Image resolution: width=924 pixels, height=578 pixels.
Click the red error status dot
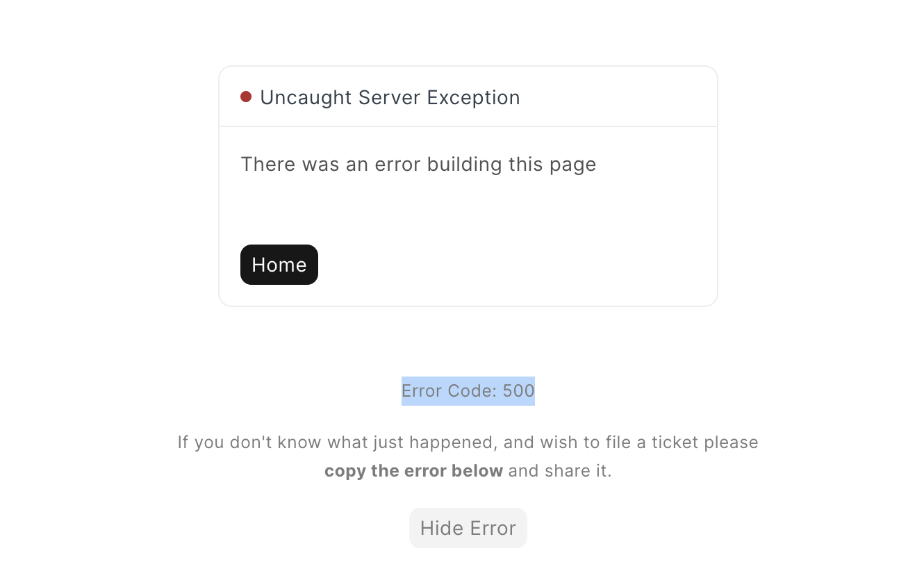coord(246,97)
